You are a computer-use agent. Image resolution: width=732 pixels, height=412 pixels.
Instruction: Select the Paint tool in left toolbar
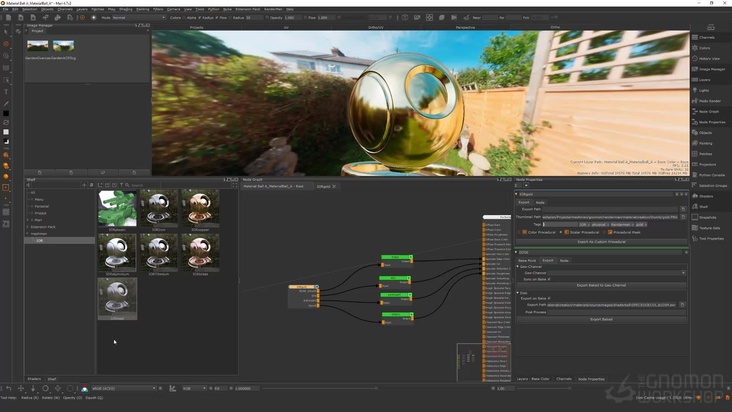click(x=6, y=44)
